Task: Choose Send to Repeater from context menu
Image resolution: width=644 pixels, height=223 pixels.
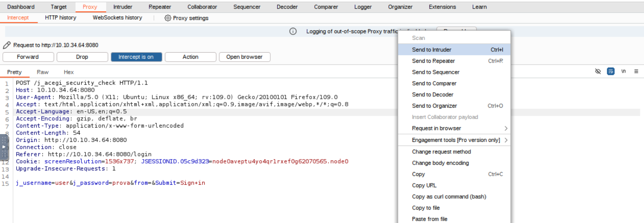Action: (433, 61)
